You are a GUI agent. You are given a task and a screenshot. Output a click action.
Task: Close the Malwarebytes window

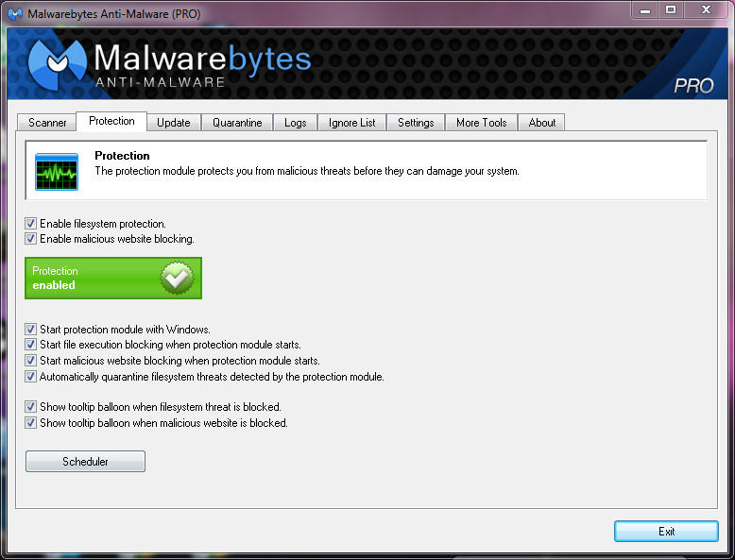[x=706, y=9]
